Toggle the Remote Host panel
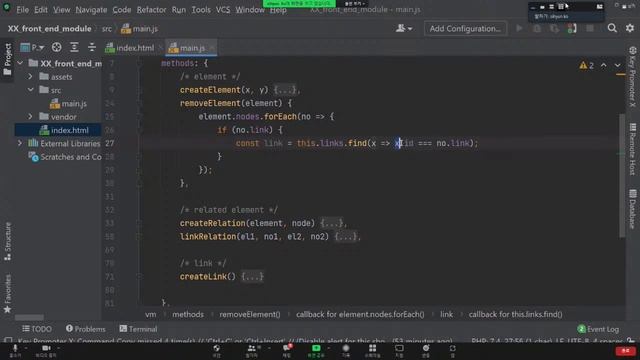 (x=632, y=149)
